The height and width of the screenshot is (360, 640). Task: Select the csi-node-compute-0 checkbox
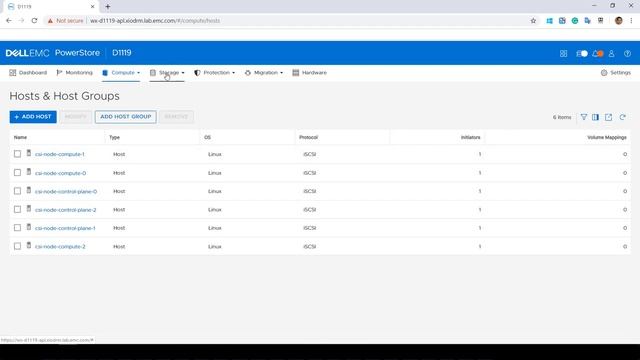17,173
